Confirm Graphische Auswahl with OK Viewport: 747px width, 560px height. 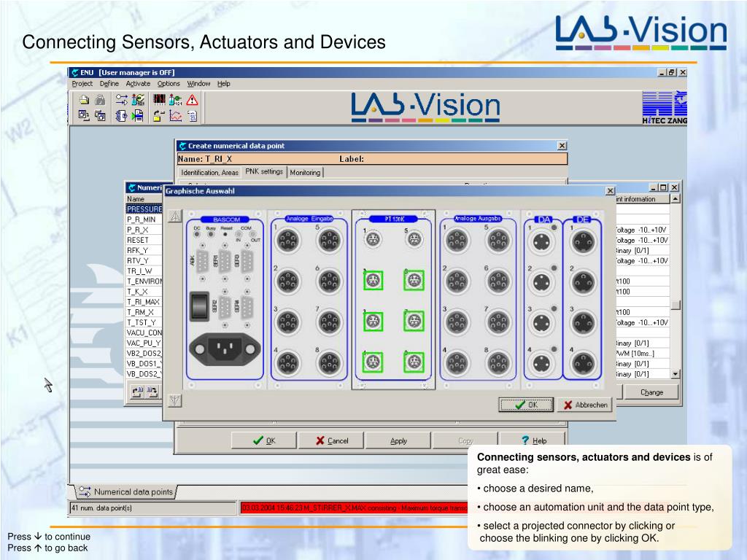pos(526,405)
